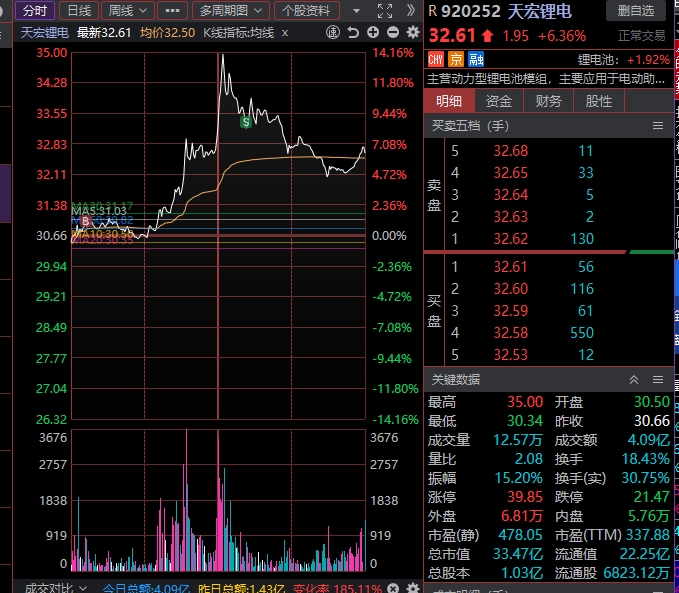
Task: Click the undo arrow icon in the chart toolbar
Action: tap(353, 32)
